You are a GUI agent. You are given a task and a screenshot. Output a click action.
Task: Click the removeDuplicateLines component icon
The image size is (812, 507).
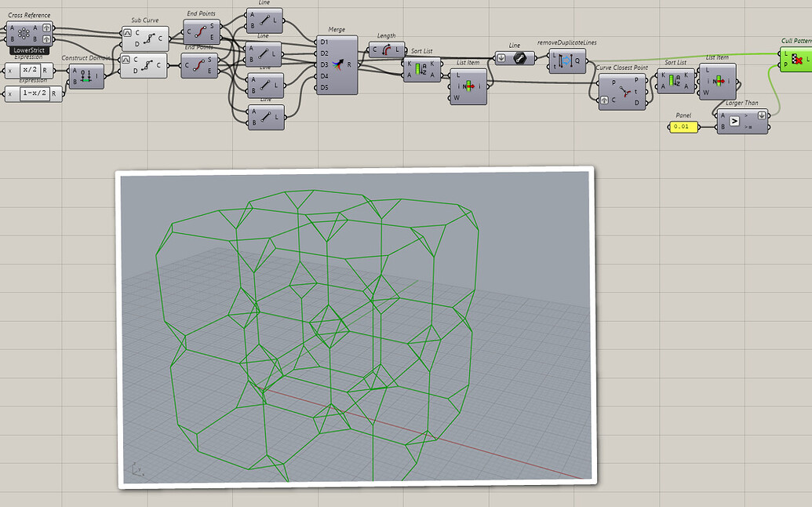pos(566,61)
